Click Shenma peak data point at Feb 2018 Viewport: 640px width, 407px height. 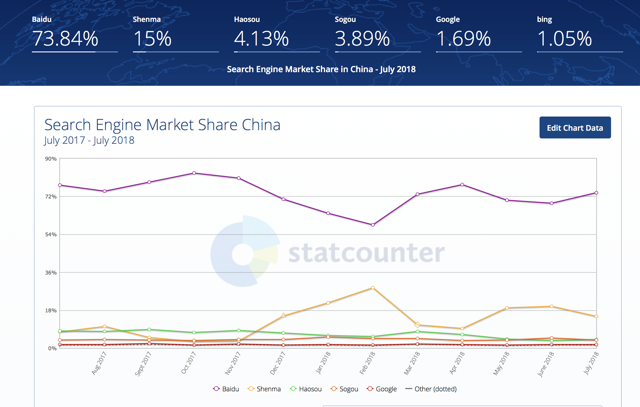tap(373, 288)
